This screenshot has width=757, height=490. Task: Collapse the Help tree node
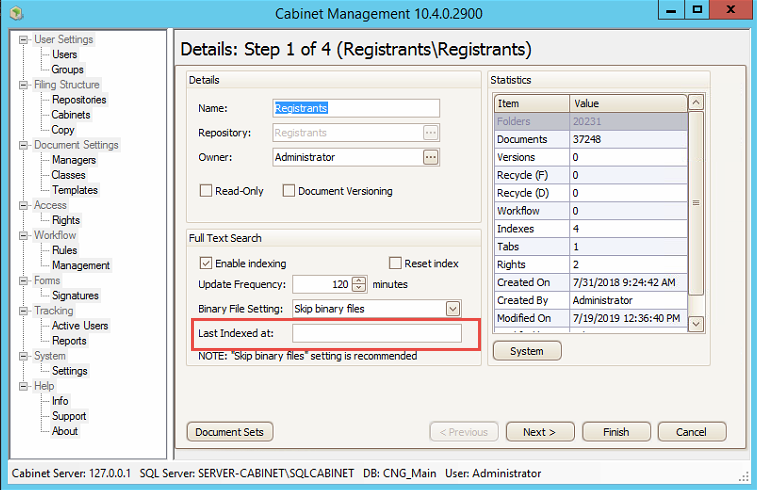[23, 386]
